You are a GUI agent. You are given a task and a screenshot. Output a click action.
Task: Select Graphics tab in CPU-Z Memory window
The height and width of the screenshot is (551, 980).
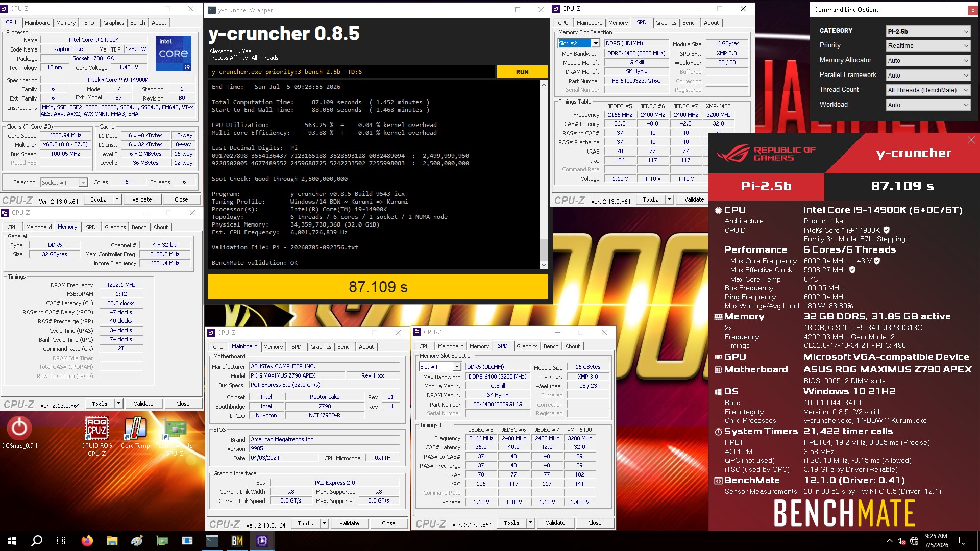tap(115, 227)
